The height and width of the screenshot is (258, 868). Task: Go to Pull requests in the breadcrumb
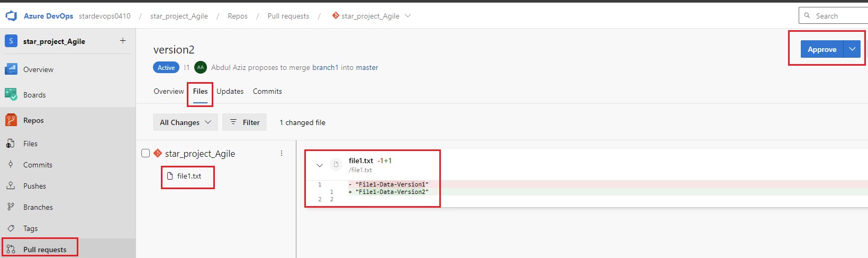pyautogui.click(x=288, y=16)
